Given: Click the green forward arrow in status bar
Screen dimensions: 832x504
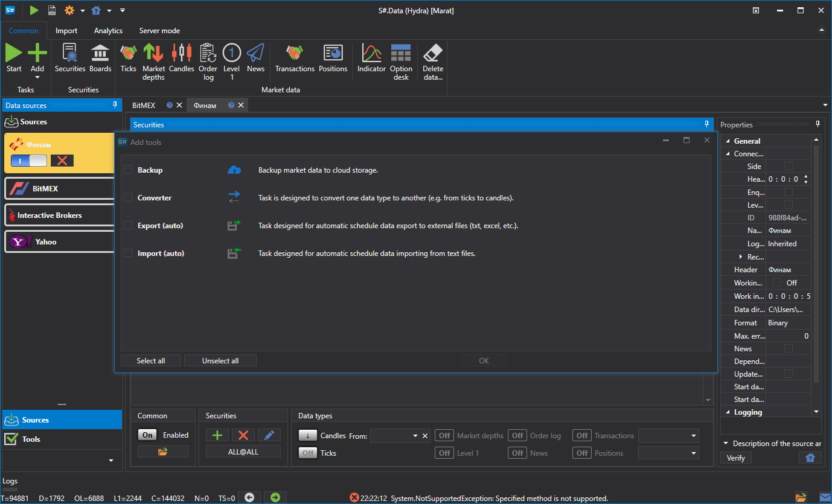Looking at the screenshot, I should (275, 497).
